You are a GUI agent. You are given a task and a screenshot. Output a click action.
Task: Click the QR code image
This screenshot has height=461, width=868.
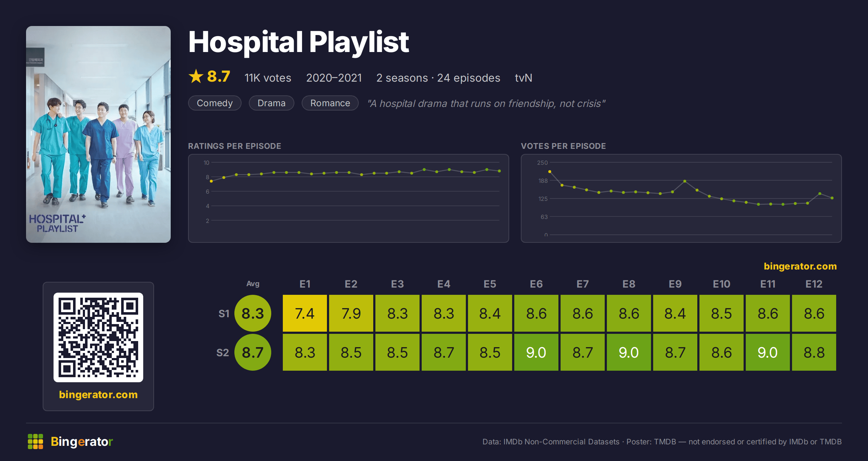pyautogui.click(x=98, y=337)
